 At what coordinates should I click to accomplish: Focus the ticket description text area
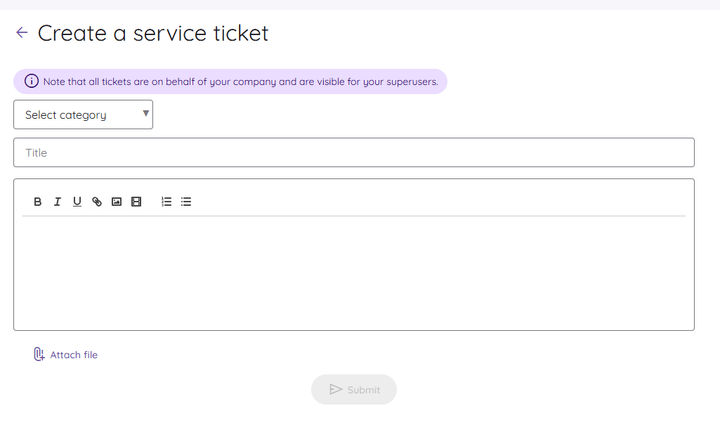click(354, 270)
